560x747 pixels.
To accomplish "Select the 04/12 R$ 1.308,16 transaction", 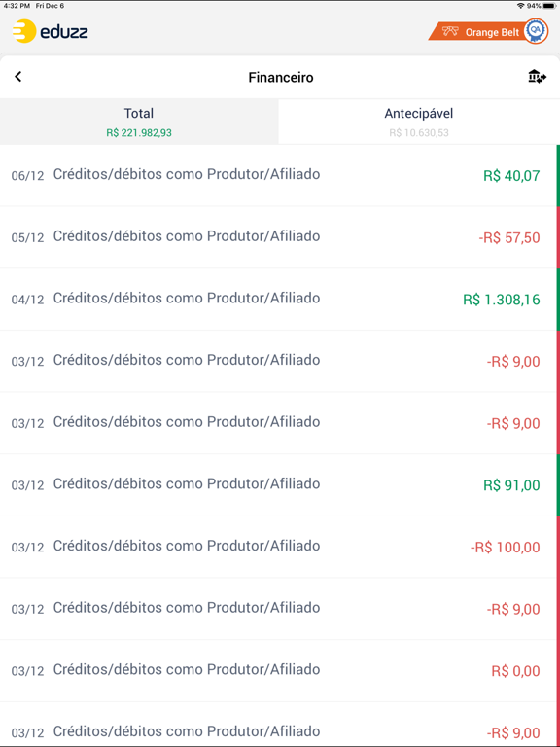I will click(278, 300).
